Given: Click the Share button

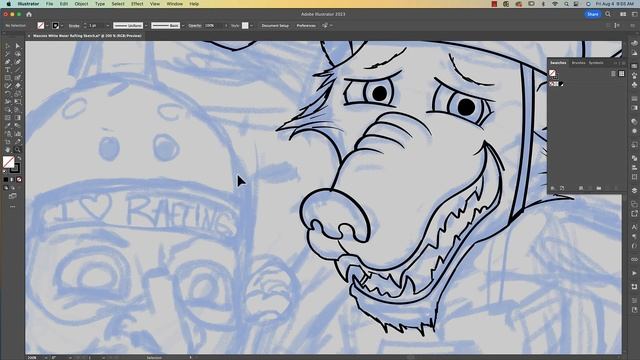Looking at the screenshot, I should (x=593, y=14).
